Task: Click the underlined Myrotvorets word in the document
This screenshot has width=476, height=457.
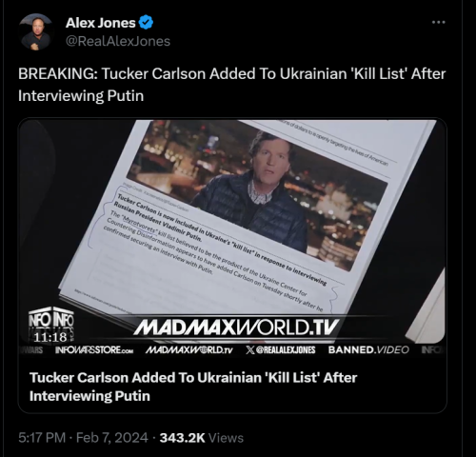Action: coord(140,224)
